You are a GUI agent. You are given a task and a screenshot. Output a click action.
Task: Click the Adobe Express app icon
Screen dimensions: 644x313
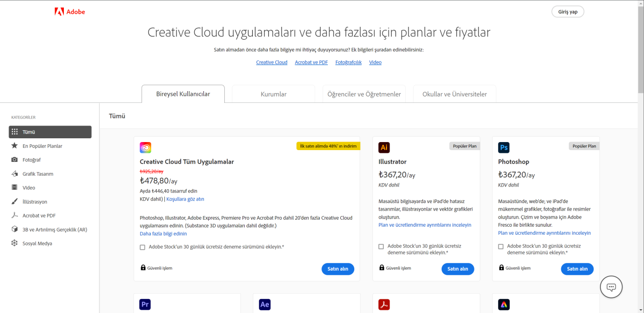click(x=504, y=304)
